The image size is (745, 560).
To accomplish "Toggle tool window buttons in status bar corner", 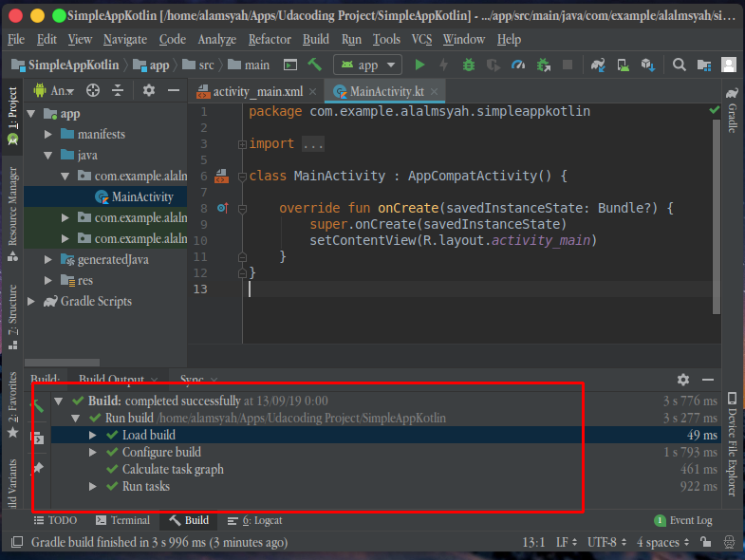I will click(x=17, y=542).
